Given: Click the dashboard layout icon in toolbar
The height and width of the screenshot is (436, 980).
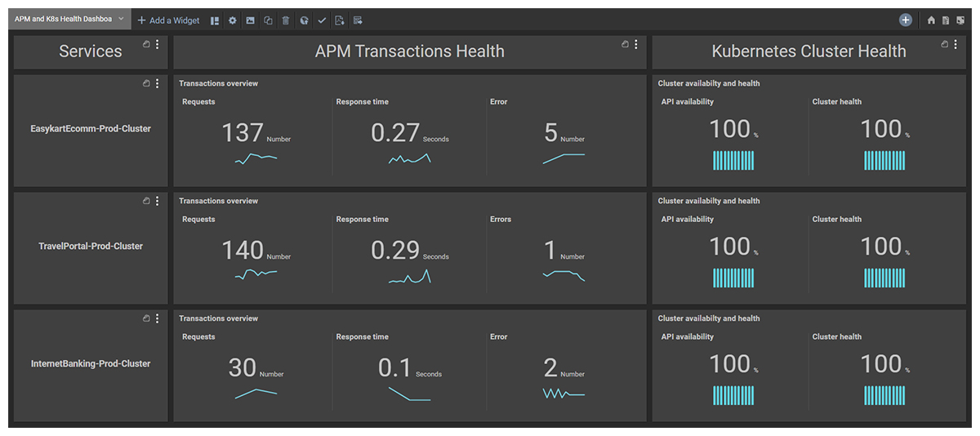Looking at the screenshot, I should [215, 20].
